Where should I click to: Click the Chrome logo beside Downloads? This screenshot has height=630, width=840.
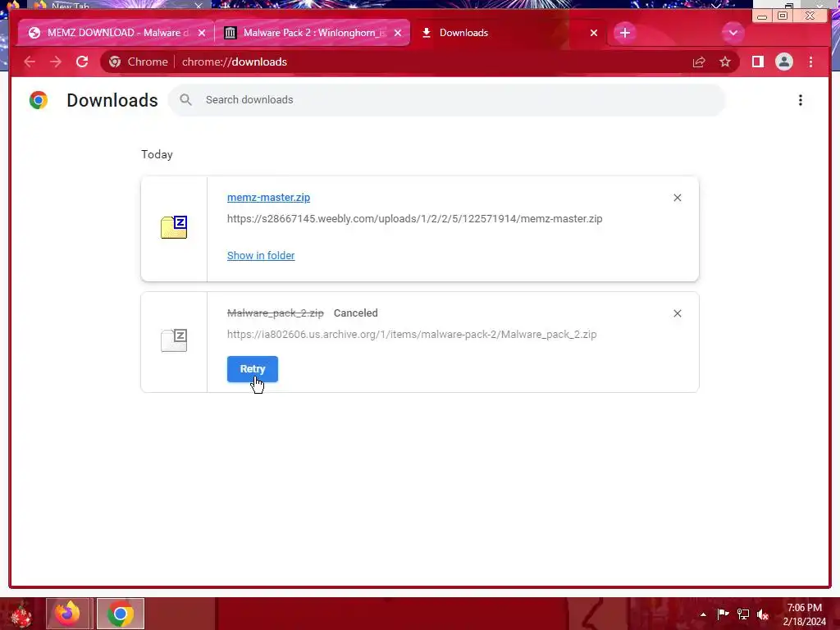(39, 100)
